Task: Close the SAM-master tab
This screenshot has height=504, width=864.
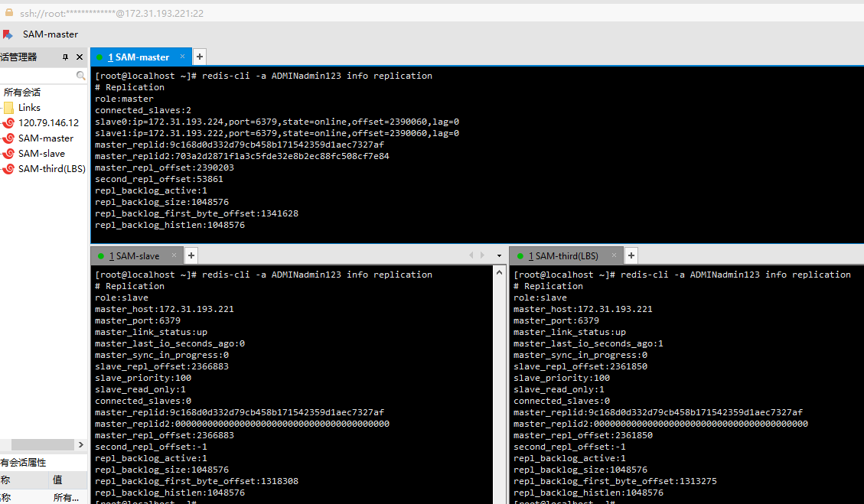Action: (x=182, y=57)
